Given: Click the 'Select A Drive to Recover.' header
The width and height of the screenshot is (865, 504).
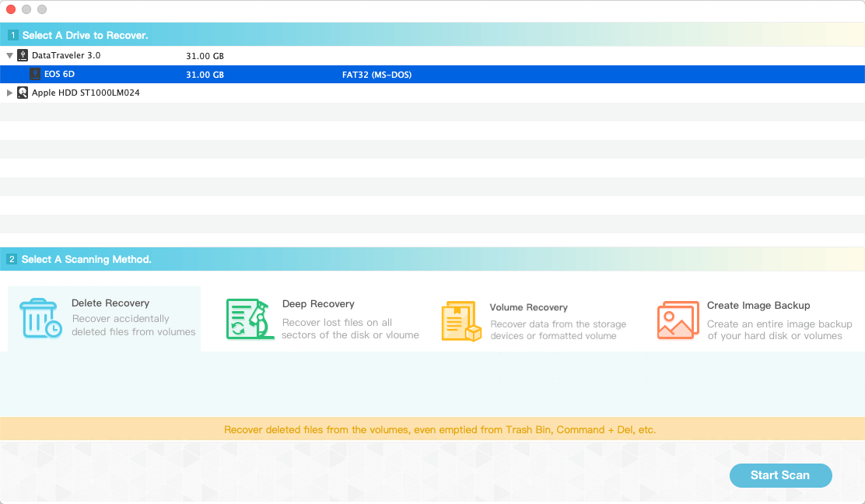Looking at the screenshot, I should (x=85, y=35).
